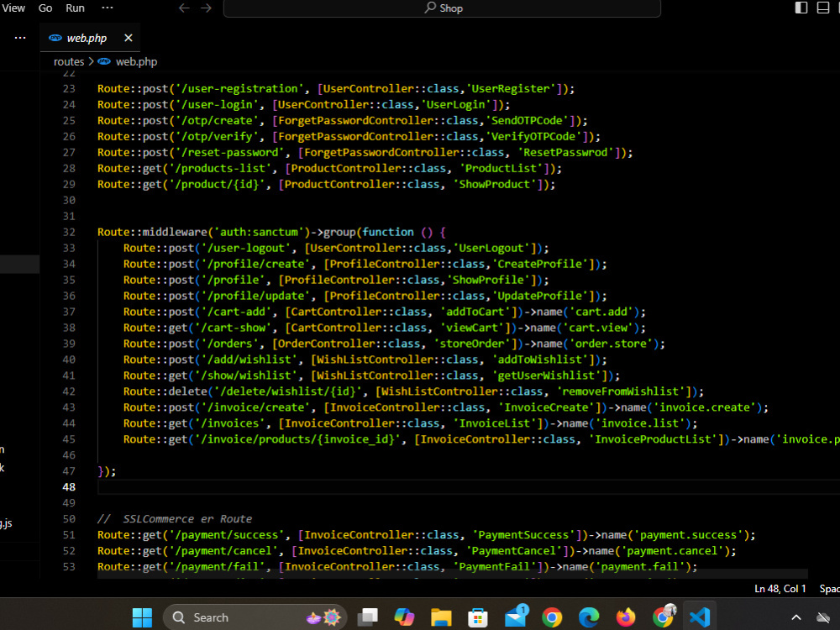Image resolution: width=840 pixels, height=630 pixels.
Task: Click the cloud sync tray icon
Action: [x=823, y=617]
